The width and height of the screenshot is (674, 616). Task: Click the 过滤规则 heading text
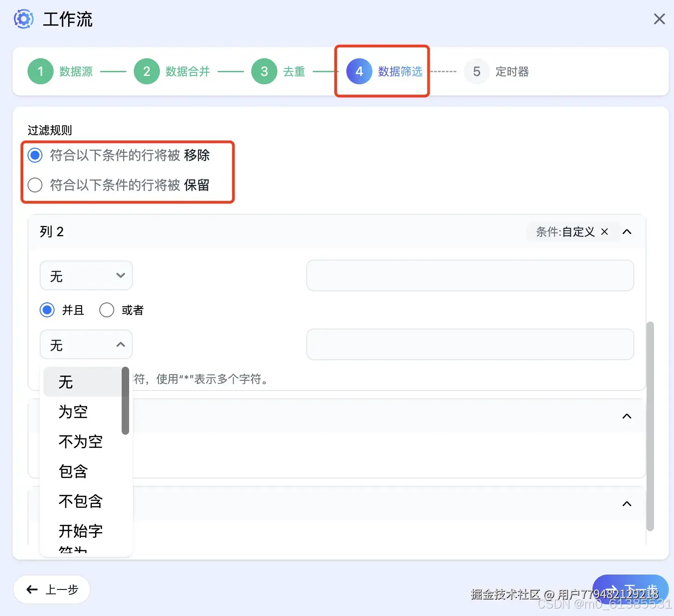pos(50,130)
